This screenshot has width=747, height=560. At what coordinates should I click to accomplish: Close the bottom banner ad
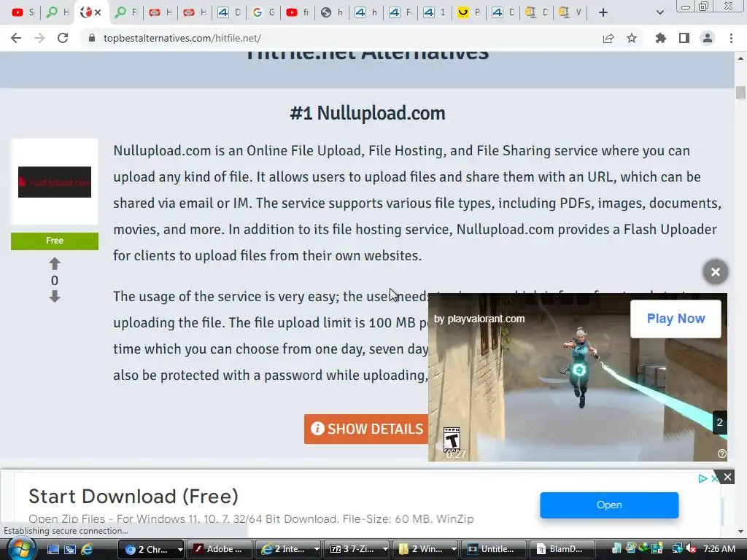click(x=727, y=477)
